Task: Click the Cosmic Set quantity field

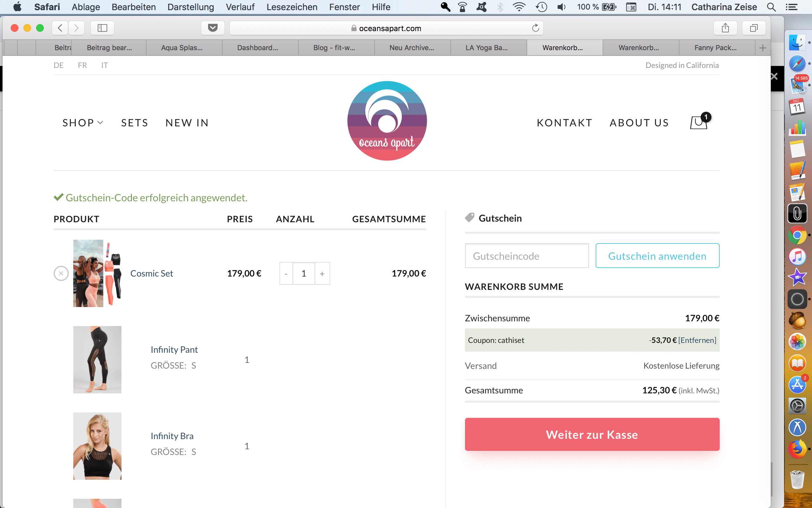Action: pyautogui.click(x=304, y=273)
